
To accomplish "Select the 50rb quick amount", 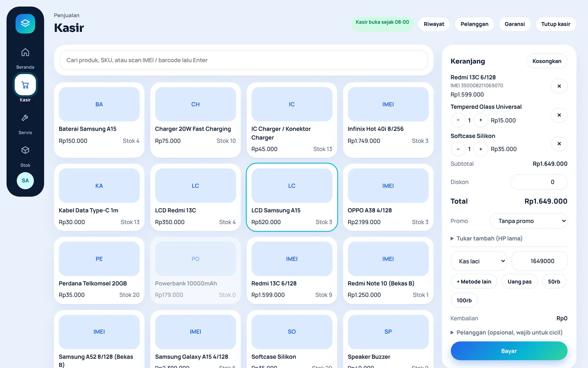I will (x=554, y=282).
